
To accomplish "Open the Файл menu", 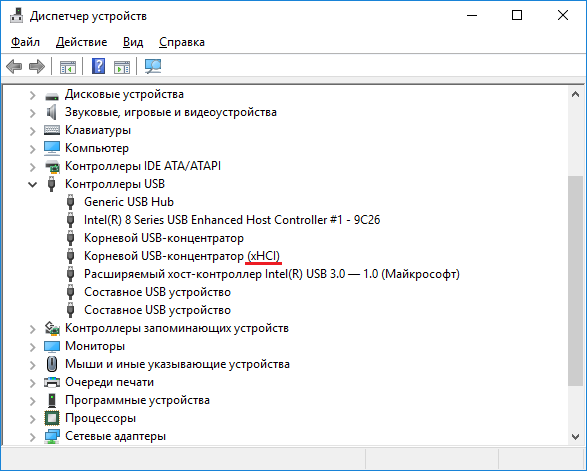I will [x=25, y=42].
